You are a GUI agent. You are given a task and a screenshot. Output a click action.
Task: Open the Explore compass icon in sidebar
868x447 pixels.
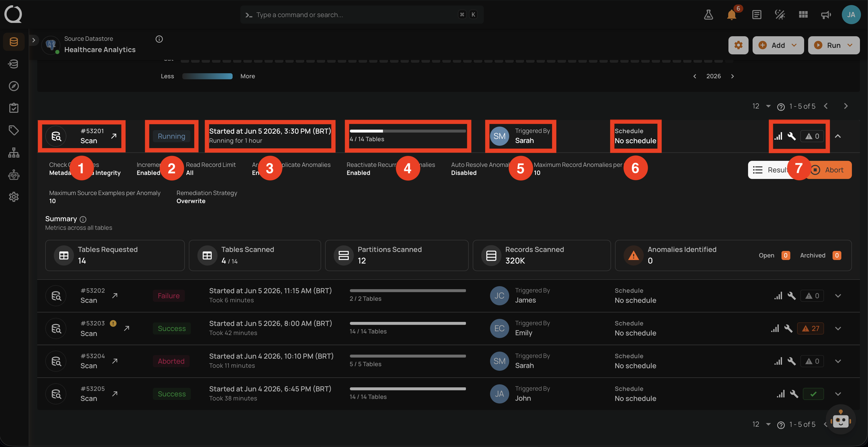(x=14, y=86)
